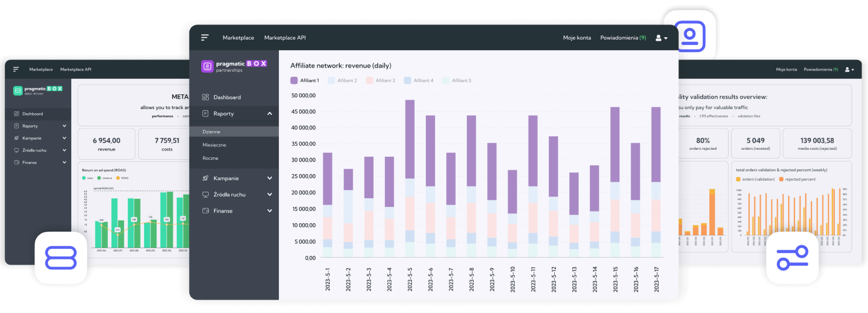Toggle Afiliant 5 series in chart legend
This screenshot has height=313, width=868.
coord(457,80)
